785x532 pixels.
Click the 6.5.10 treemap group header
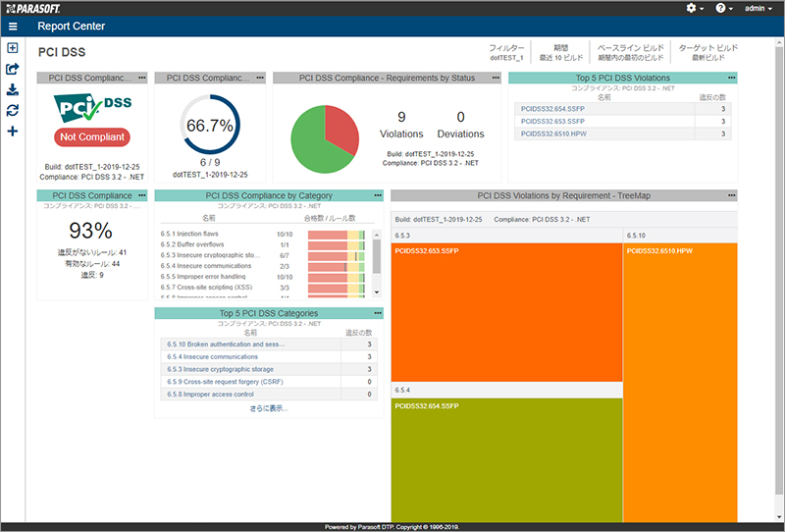(680, 236)
